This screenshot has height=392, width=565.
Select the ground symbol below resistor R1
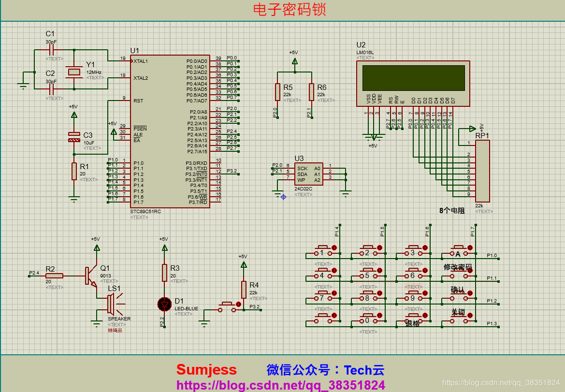pyautogui.click(x=74, y=199)
